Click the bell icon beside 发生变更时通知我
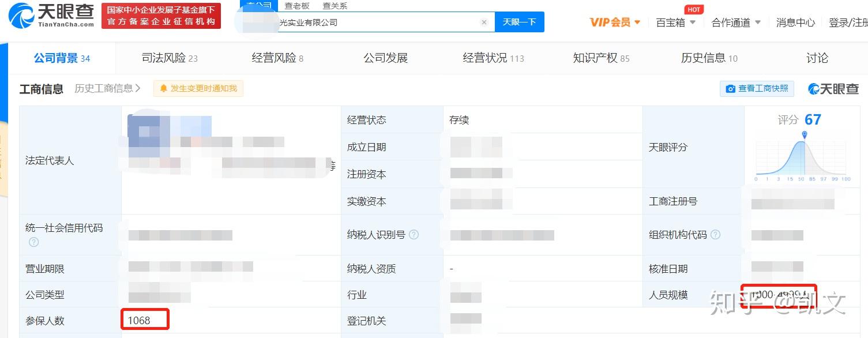 click(x=163, y=88)
